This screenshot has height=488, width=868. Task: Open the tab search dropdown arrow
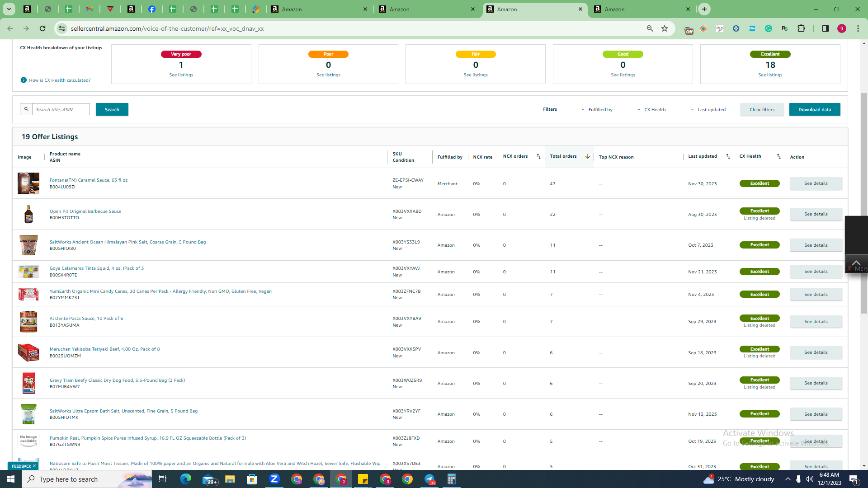(9, 9)
